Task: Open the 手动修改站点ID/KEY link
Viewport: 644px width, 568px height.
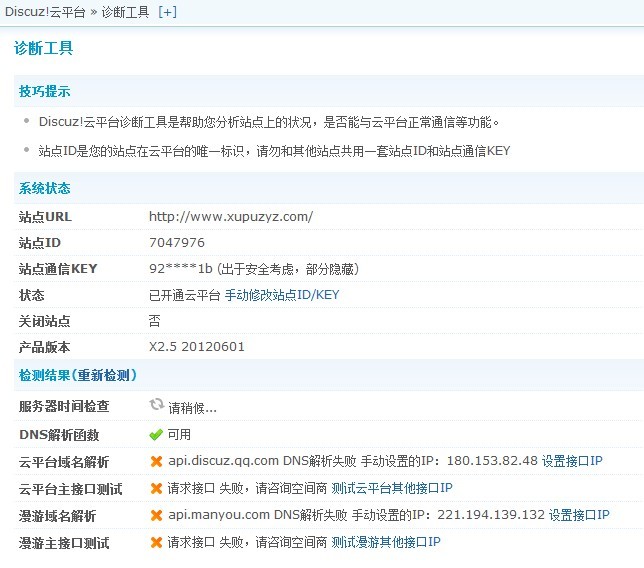Action: (282, 295)
